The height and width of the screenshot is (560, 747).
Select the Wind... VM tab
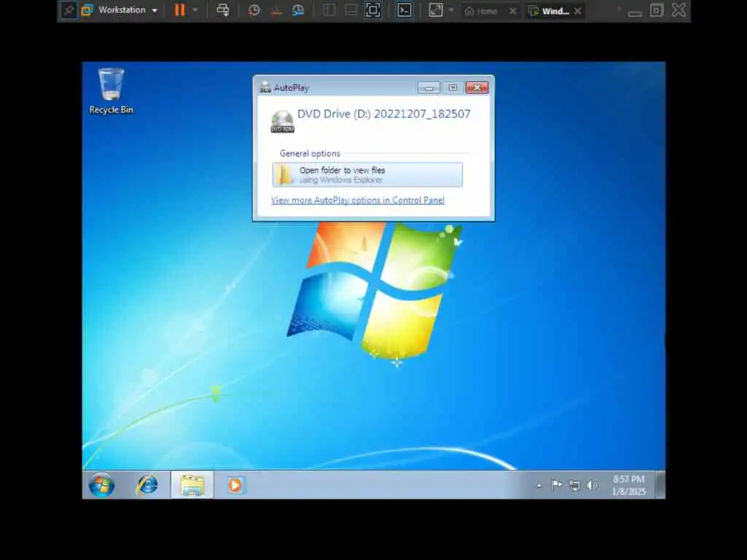tap(549, 11)
